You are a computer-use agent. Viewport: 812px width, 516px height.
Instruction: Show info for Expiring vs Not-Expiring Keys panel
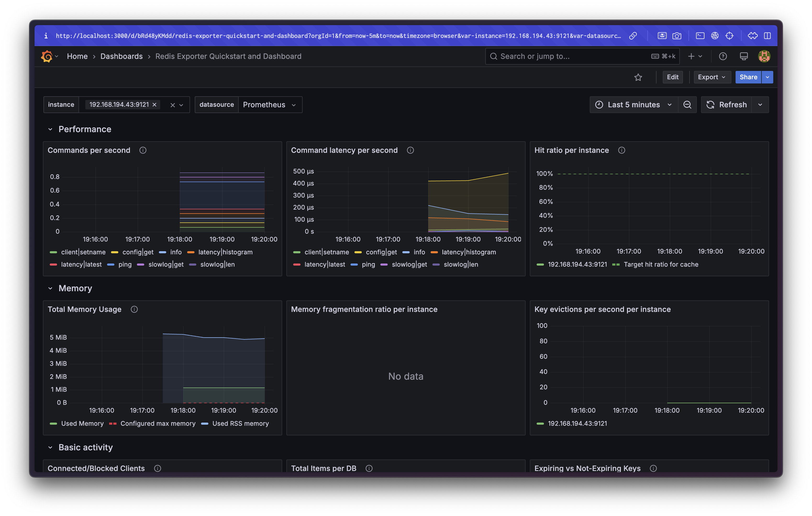click(x=653, y=468)
